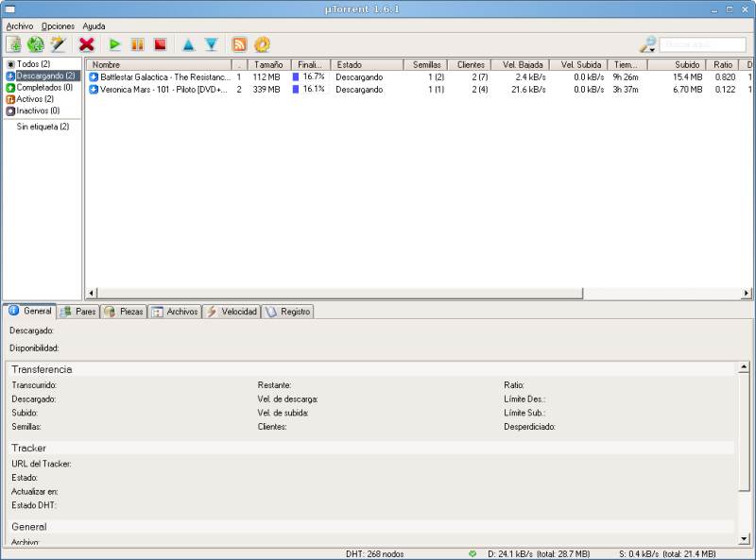Viewport: 756px width, 560px height.
Task: Select Sin etiqueta (2) label
Action: coord(43,127)
